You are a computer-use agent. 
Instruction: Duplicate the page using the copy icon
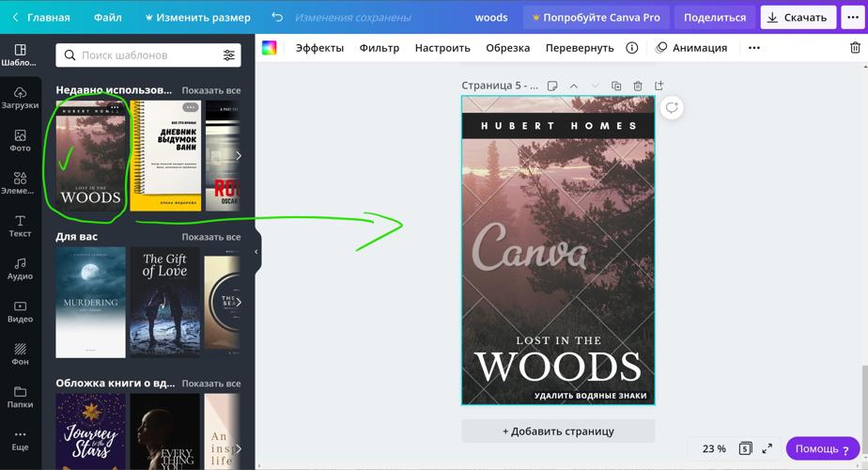(x=616, y=86)
